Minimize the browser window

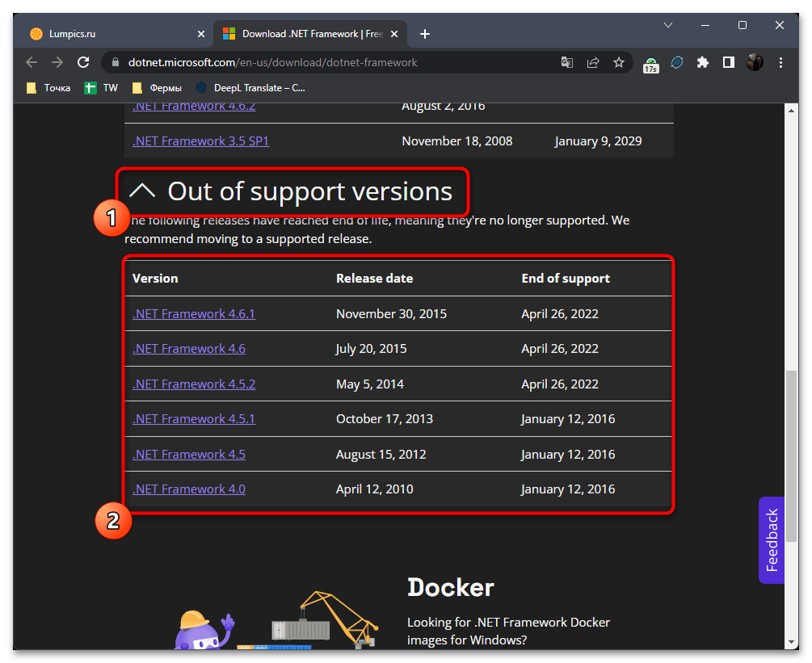pyautogui.click(x=705, y=25)
